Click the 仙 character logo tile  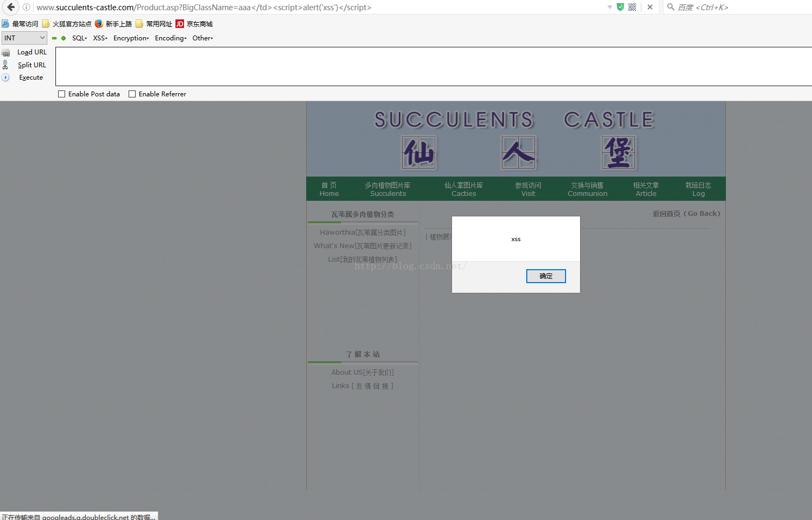point(419,153)
